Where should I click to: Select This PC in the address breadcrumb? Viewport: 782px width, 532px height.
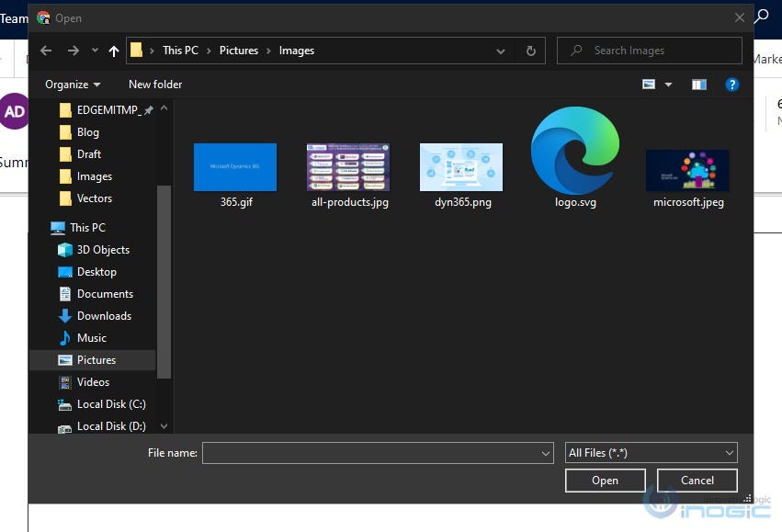click(180, 51)
